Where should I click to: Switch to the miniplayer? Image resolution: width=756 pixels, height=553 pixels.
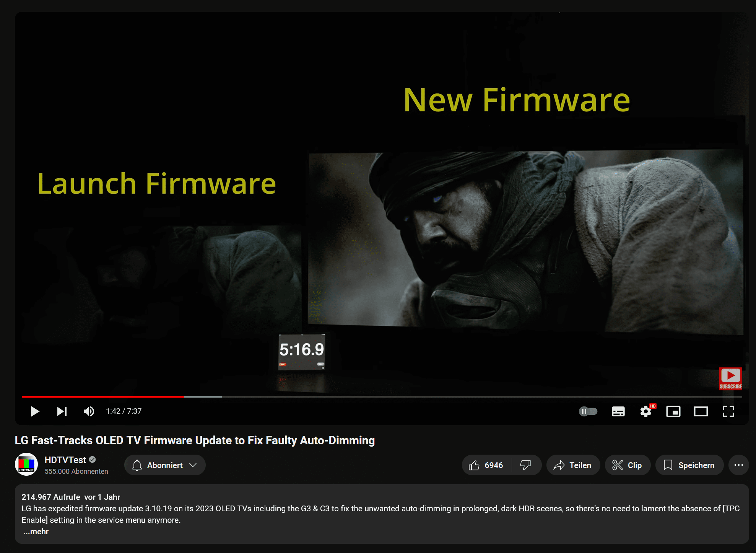coord(673,411)
